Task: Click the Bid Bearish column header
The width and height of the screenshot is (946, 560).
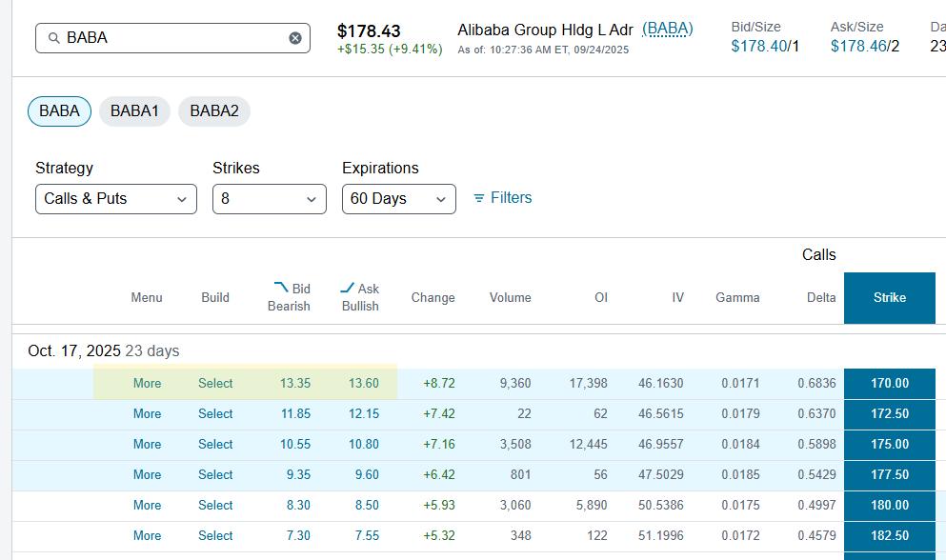Action: click(289, 297)
